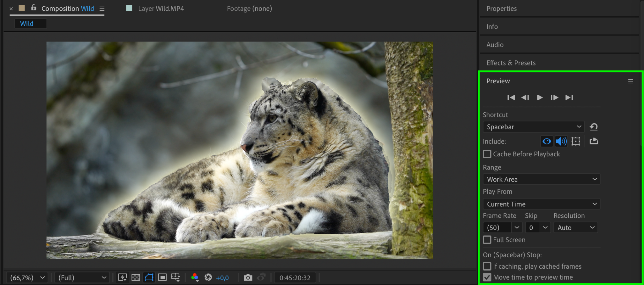Open the Show Channel color options
This screenshot has width=644, height=285.
click(x=195, y=277)
